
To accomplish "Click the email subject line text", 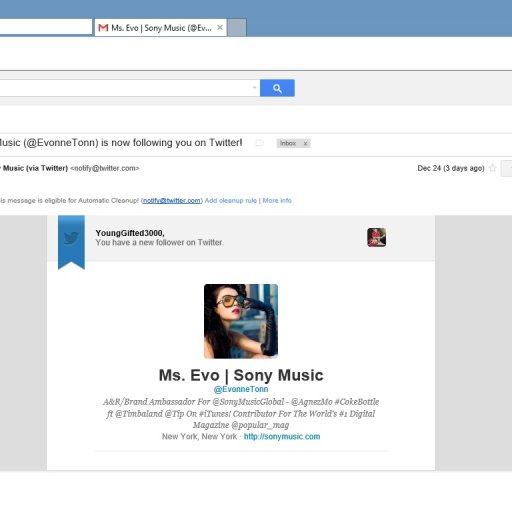I will tap(121, 143).
